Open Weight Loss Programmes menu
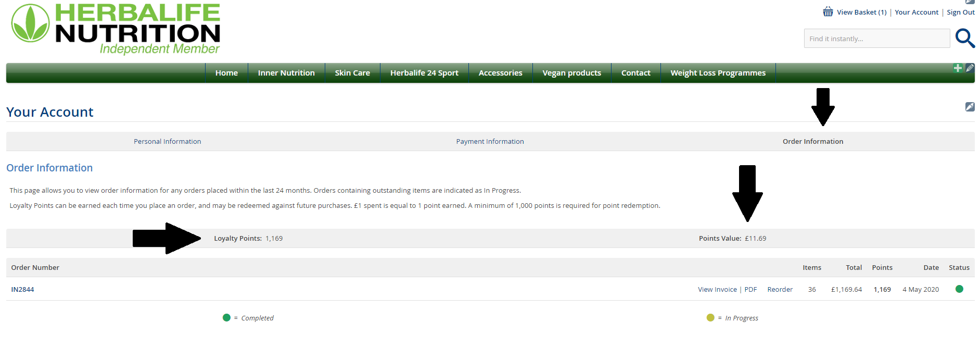980x359 pixels. [718, 73]
